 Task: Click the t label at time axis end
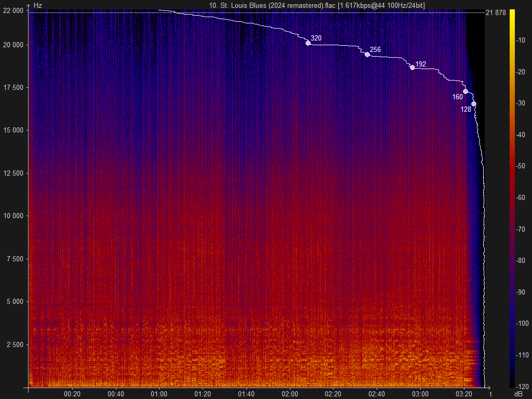point(490,394)
